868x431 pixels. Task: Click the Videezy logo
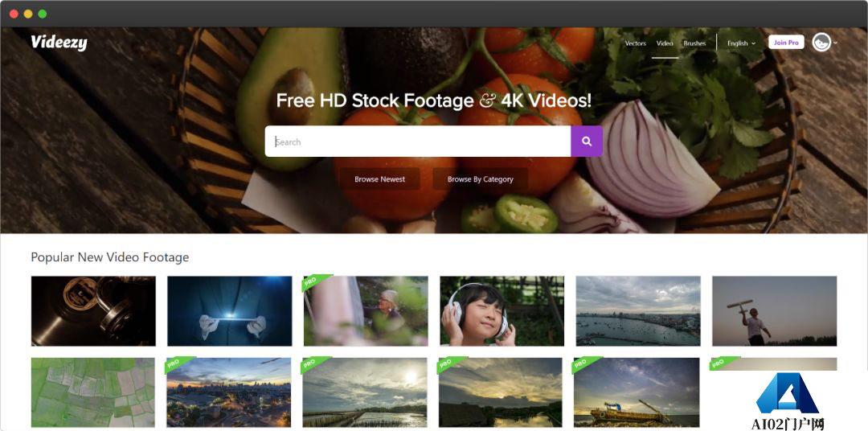pos(59,42)
